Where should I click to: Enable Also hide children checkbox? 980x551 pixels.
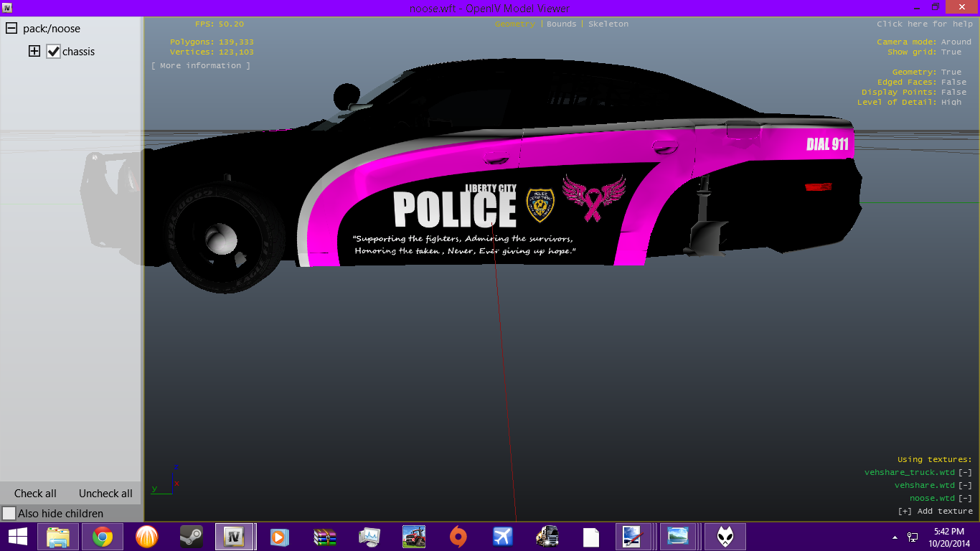[x=9, y=514]
